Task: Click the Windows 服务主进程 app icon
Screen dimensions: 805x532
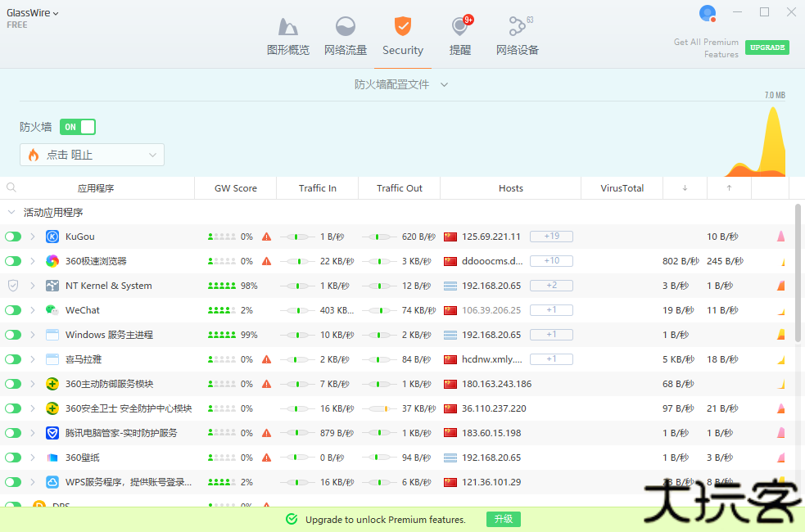Action: (52, 335)
